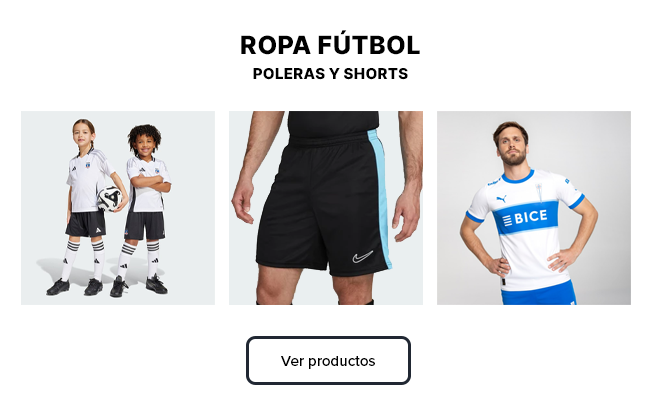Viewport: 650px width, 418px height.
Task: Click the girl's black football cleats
Action: [75, 287]
